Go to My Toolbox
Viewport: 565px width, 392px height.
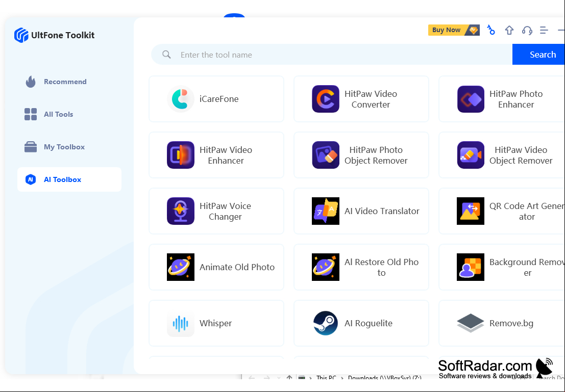coord(69,147)
